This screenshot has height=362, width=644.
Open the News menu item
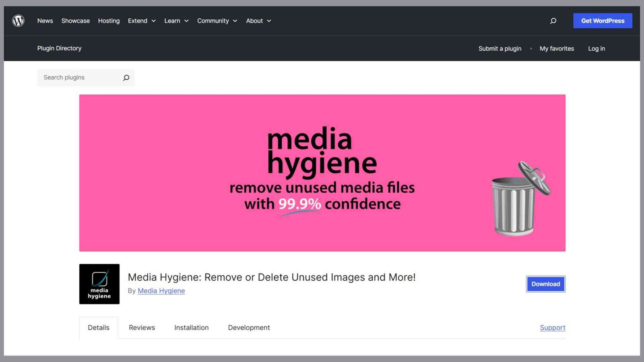point(45,21)
